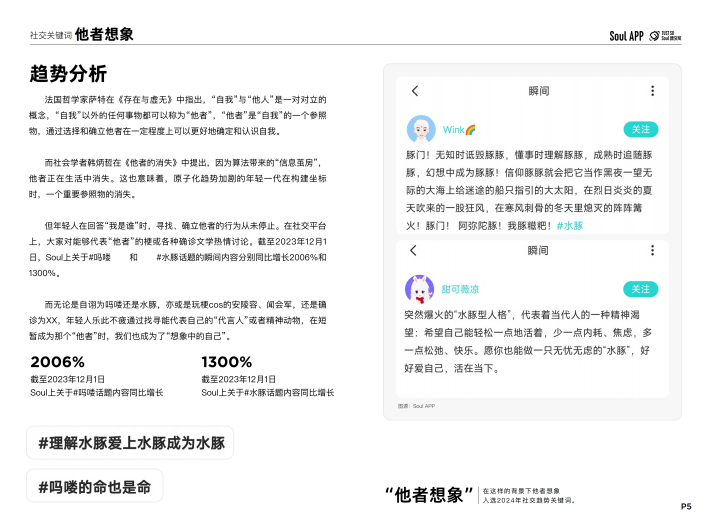The width and height of the screenshot is (710, 532).
Task: Click 甜可薇凉's bunny avatar
Action: [420, 289]
